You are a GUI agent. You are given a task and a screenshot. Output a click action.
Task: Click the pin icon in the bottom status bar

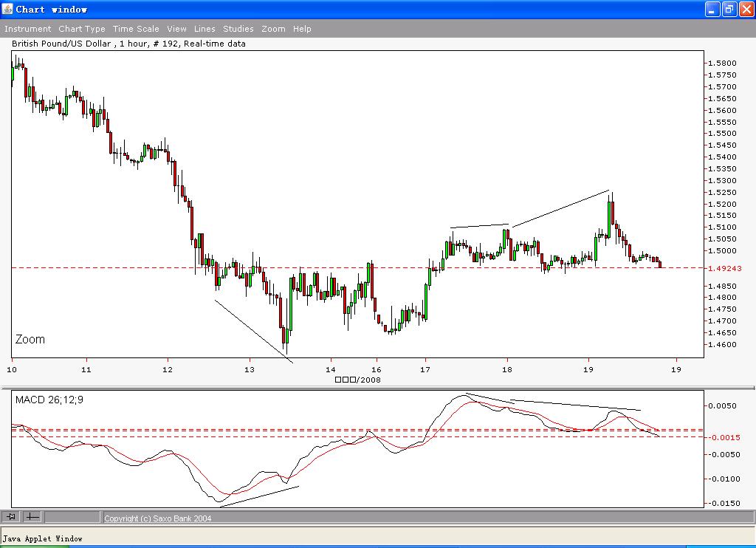point(11,517)
